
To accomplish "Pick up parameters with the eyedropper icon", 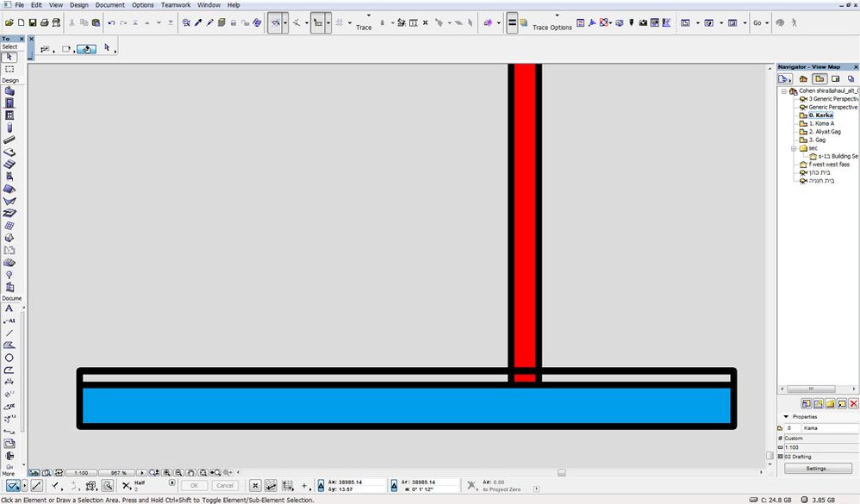I will tap(198, 22).
